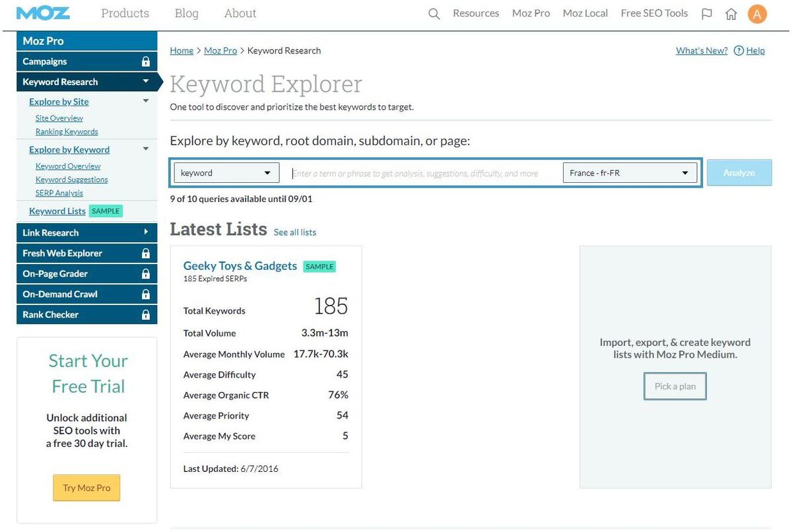Click the Analyze button
The width and height of the screenshot is (792, 532).
(739, 173)
